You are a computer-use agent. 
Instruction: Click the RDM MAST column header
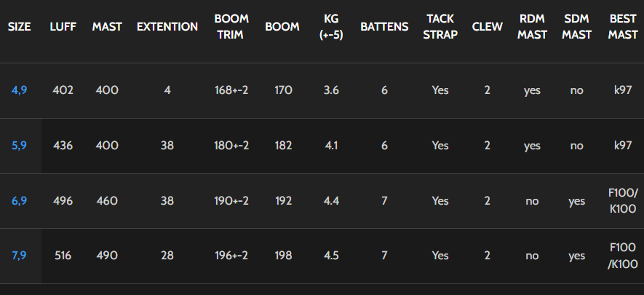point(532,27)
